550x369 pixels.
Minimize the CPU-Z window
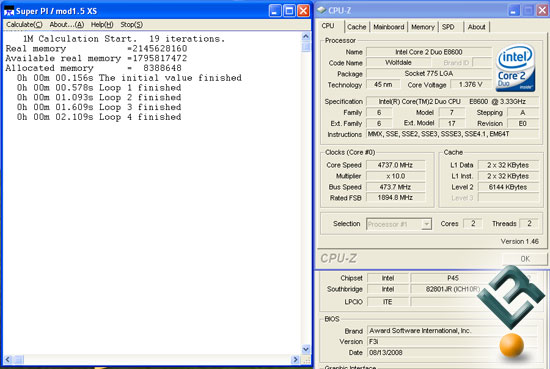[514, 11]
